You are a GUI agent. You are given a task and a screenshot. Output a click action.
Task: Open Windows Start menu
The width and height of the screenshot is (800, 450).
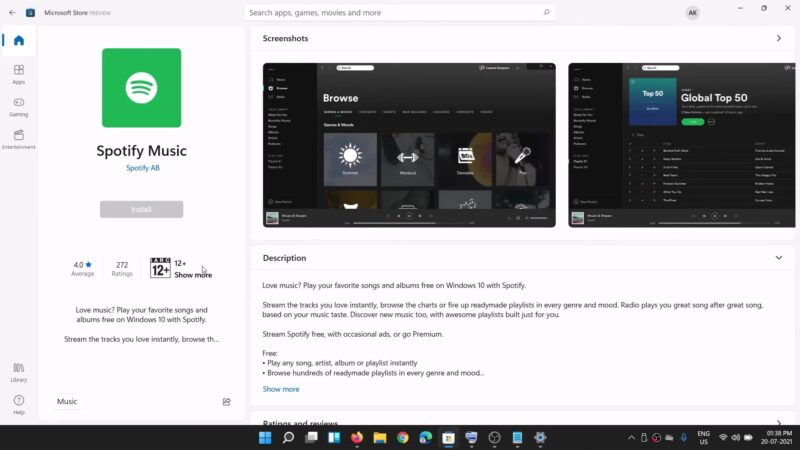tap(265, 438)
